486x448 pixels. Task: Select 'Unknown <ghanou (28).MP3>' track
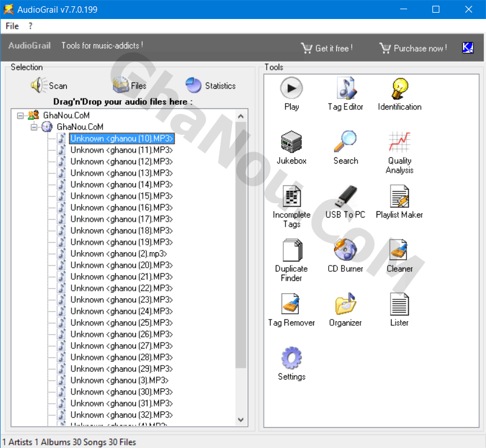point(121,357)
